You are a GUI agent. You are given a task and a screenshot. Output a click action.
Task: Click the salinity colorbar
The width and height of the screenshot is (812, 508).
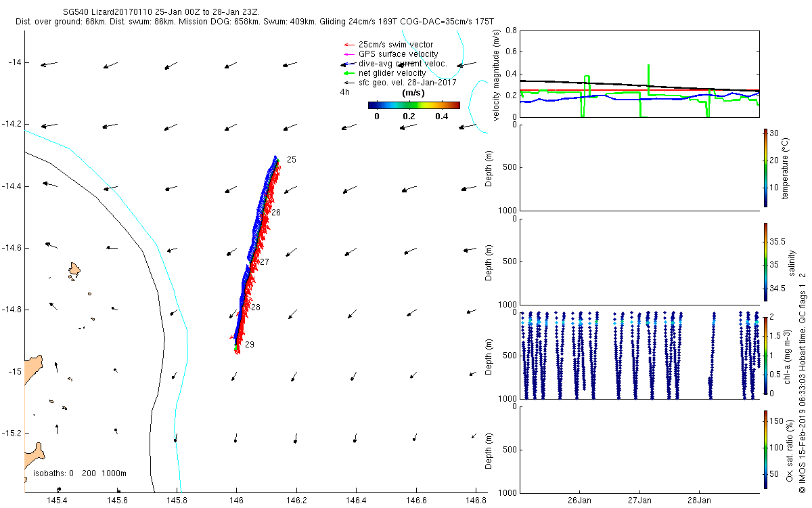766,261
